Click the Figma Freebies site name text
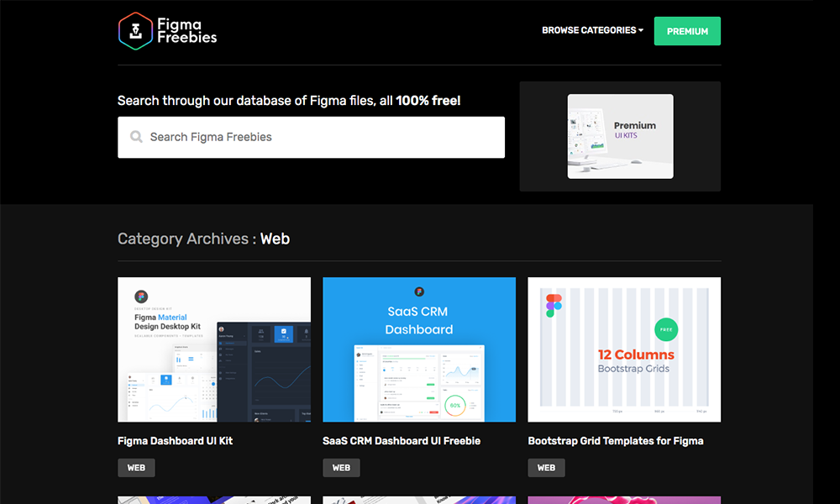This screenshot has height=504, width=840. [x=187, y=30]
